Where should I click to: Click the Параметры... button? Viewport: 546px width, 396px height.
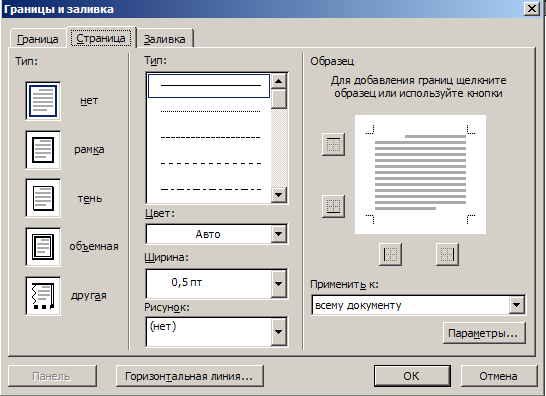click(484, 333)
